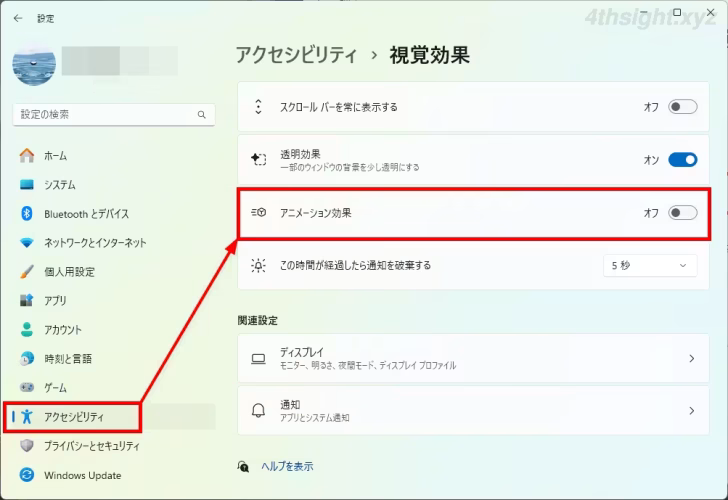
Task: Maximize the Settings window
Action: click(x=677, y=13)
